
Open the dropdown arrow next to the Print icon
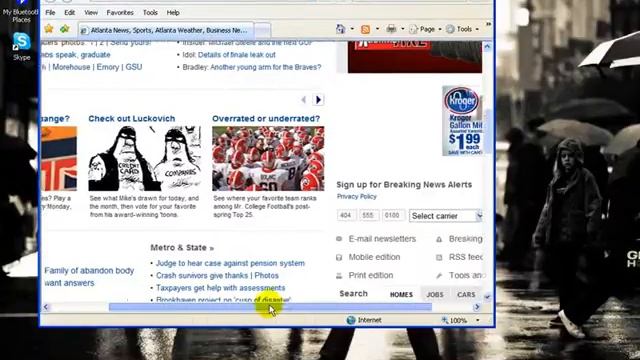(402, 29)
